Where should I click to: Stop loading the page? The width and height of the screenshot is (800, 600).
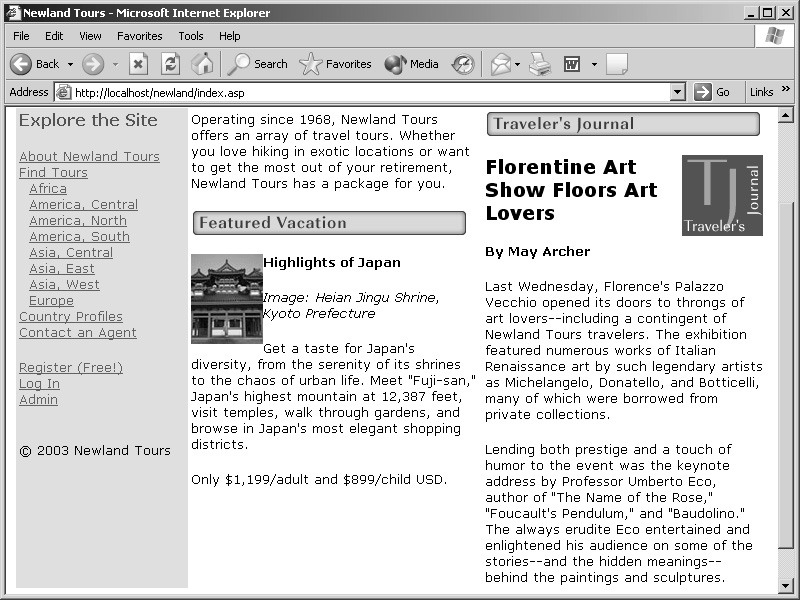point(138,64)
